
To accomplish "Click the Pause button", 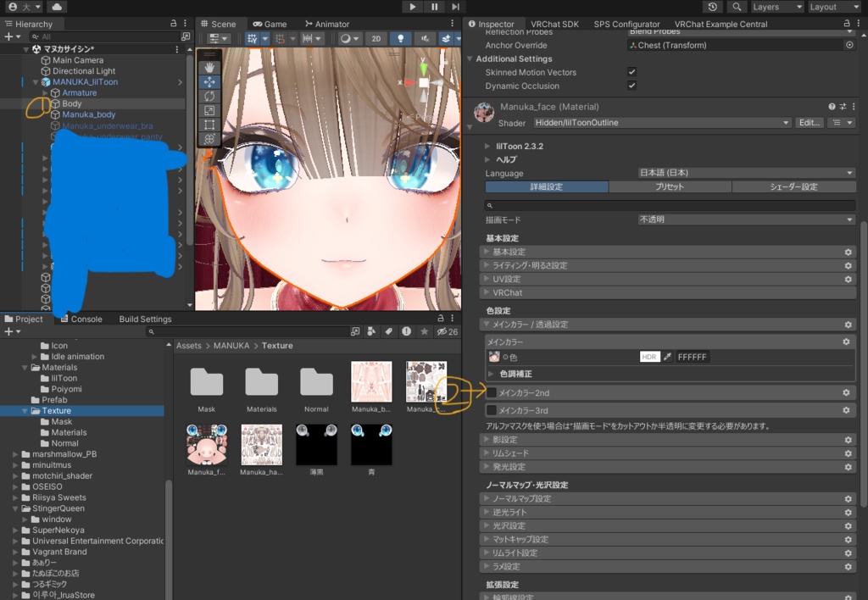I will click(434, 7).
